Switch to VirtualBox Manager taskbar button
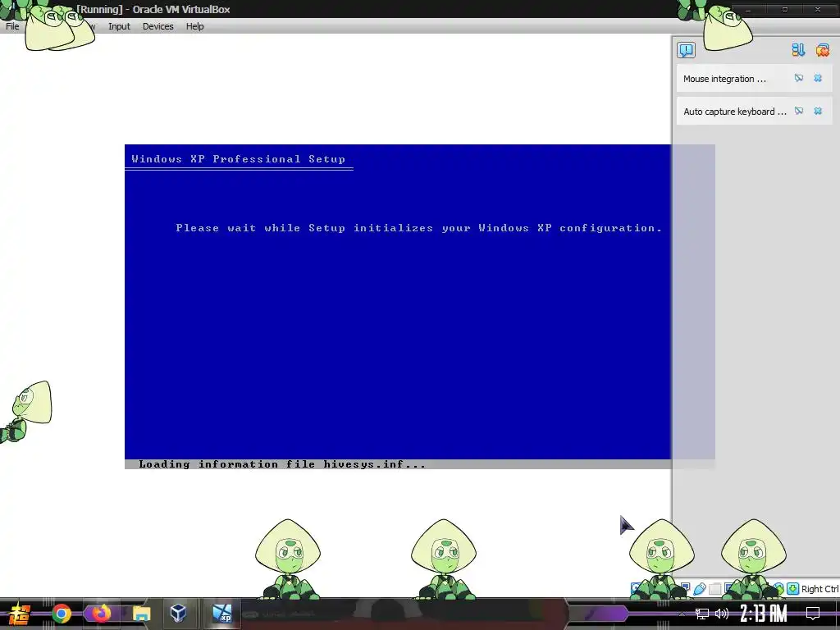The width and height of the screenshot is (840, 630). [x=178, y=613]
